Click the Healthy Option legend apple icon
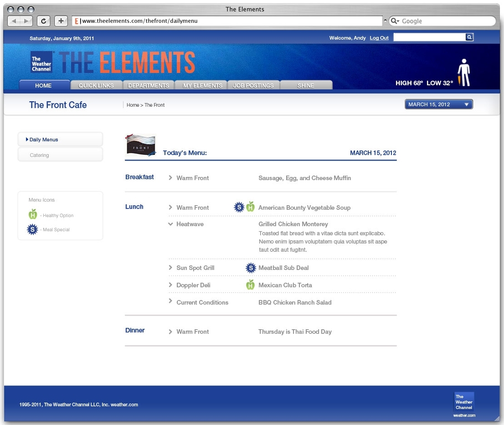504x425 pixels. [x=33, y=214]
